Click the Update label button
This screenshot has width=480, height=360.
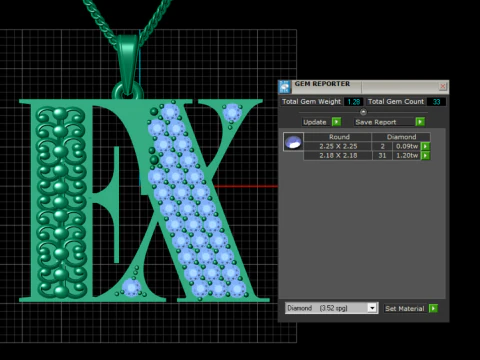tap(315, 122)
